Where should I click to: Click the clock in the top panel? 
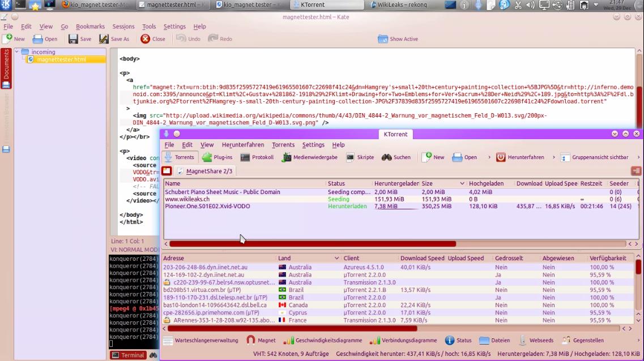point(617,5)
